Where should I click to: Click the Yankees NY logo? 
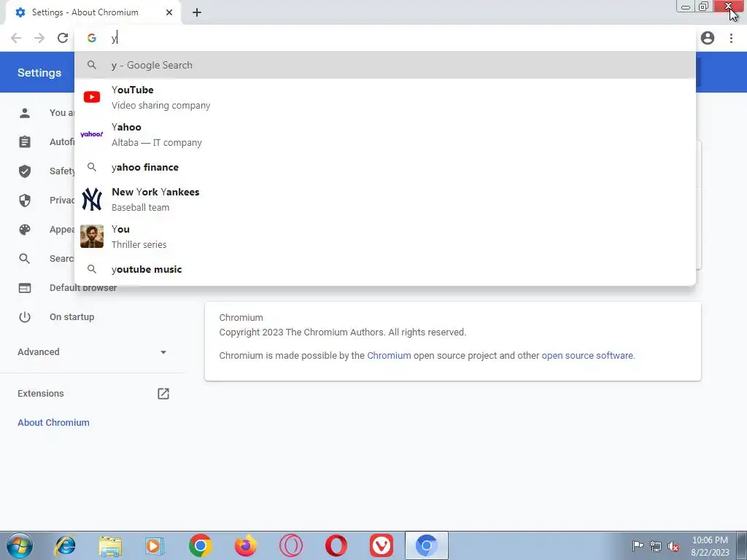[x=91, y=199]
